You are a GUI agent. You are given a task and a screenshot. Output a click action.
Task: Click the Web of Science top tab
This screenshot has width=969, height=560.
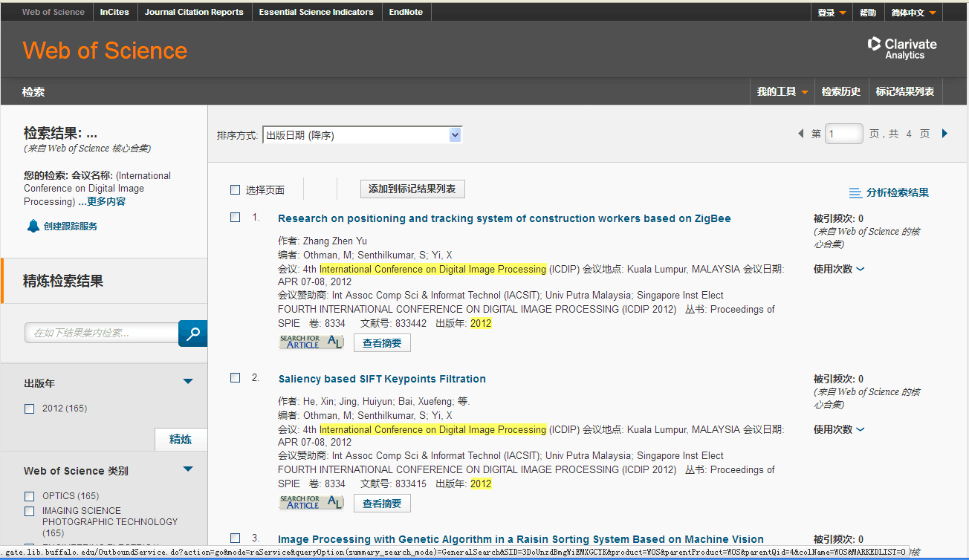[54, 12]
